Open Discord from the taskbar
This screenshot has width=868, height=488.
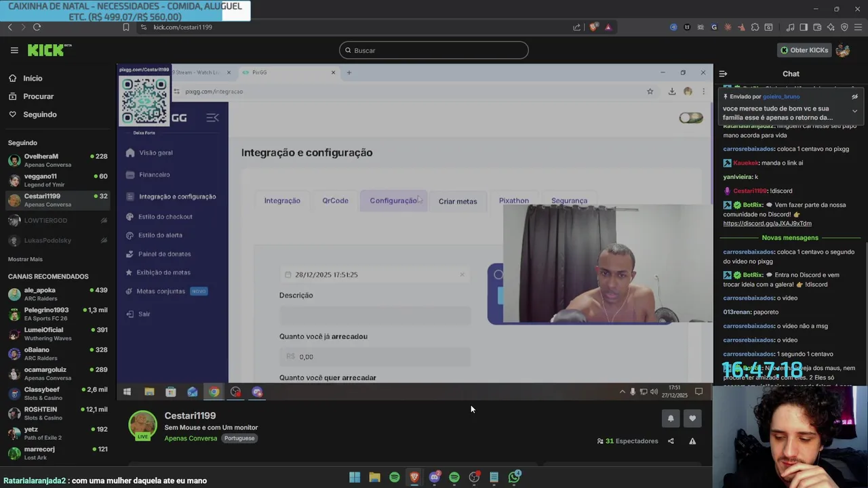(x=435, y=477)
